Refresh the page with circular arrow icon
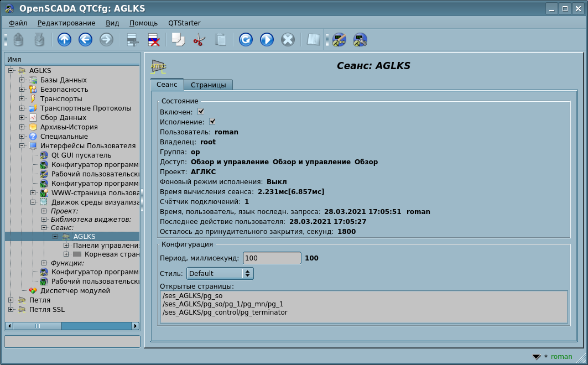The height and width of the screenshot is (365, 588). point(246,40)
